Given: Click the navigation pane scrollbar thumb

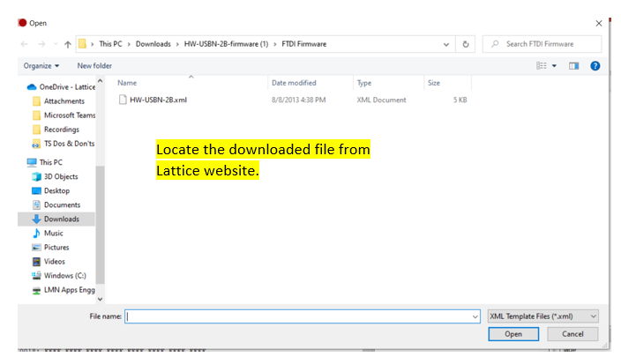Looking at the screenshot, I should pyautogui.click(x=101, y=225).
